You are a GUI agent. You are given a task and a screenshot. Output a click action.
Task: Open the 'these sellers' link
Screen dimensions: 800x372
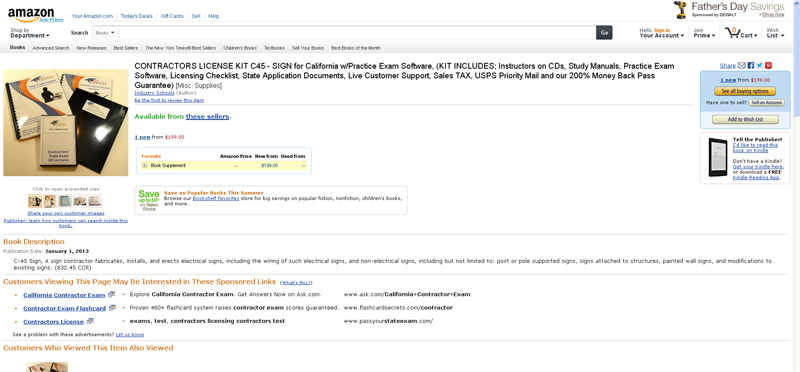[x=207, y=117]
